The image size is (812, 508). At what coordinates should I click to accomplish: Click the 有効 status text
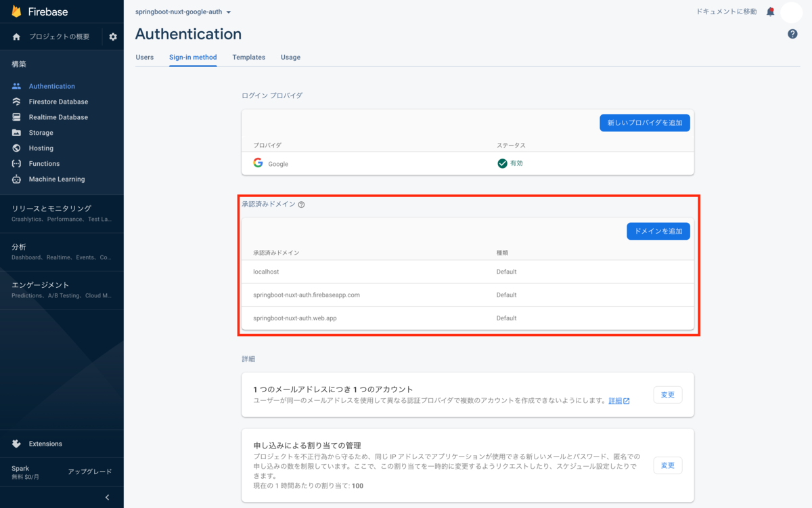click(516, 163)
